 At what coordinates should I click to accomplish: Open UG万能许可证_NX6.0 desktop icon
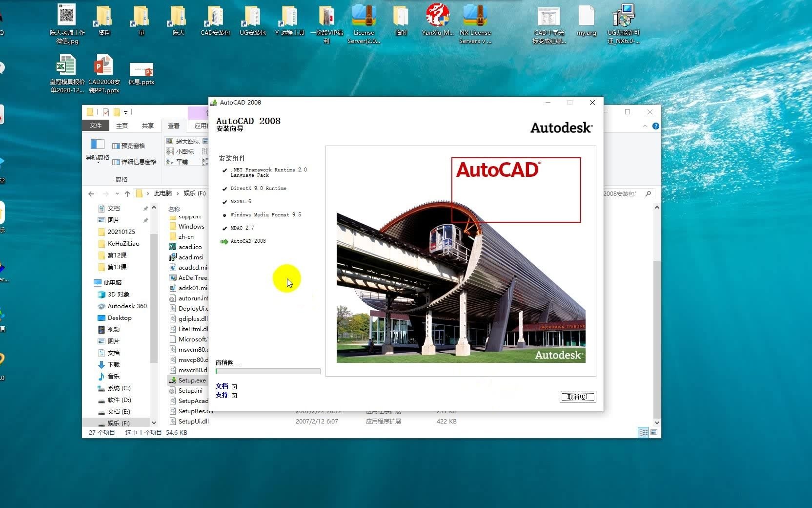[623, 24]
